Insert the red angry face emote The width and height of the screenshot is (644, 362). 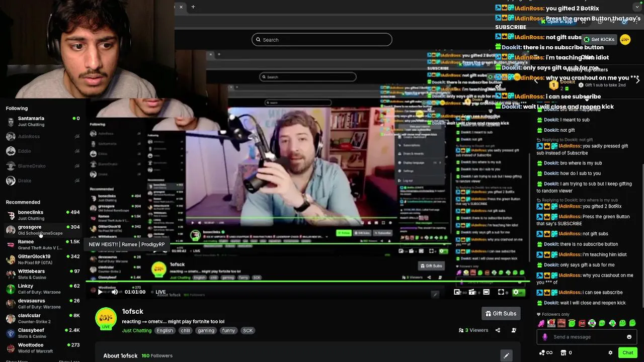(582, 323)
